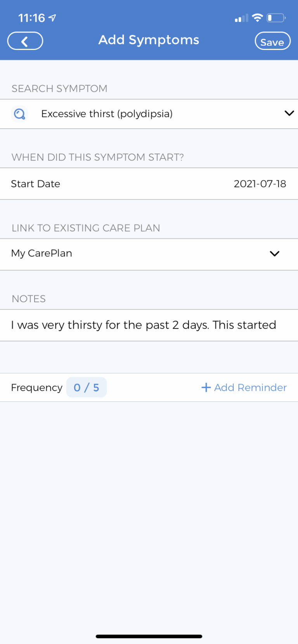The width and height of the screenshot is (298, 644).
Task: Tap the My CarePlan label
Action: point(42,253)
